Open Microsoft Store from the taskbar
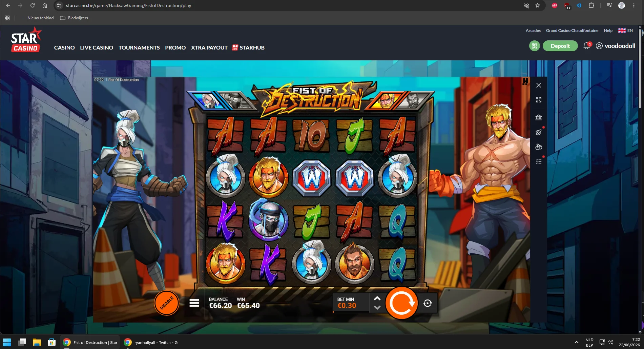This screenshot has width=644, height=349. [51, 342]
